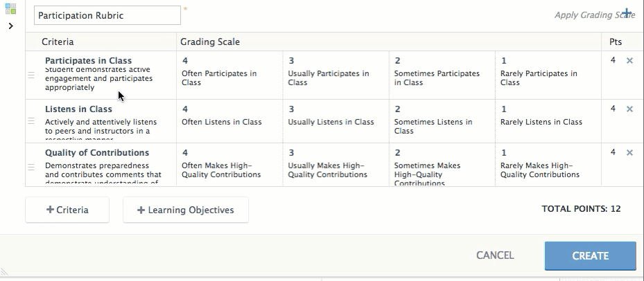Remove the Quality of Contributions row
Screen dimensions: 644x281
click(x=629, y=153)
